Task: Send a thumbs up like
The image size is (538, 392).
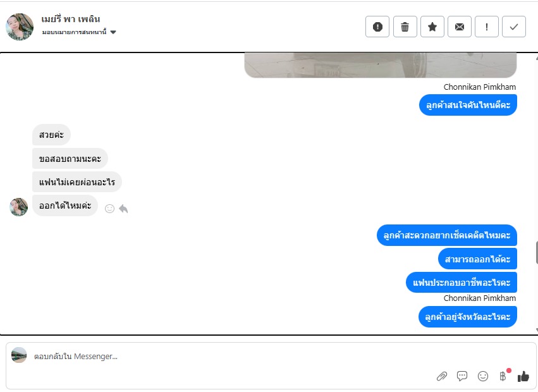Action: (x=523, y=376)
